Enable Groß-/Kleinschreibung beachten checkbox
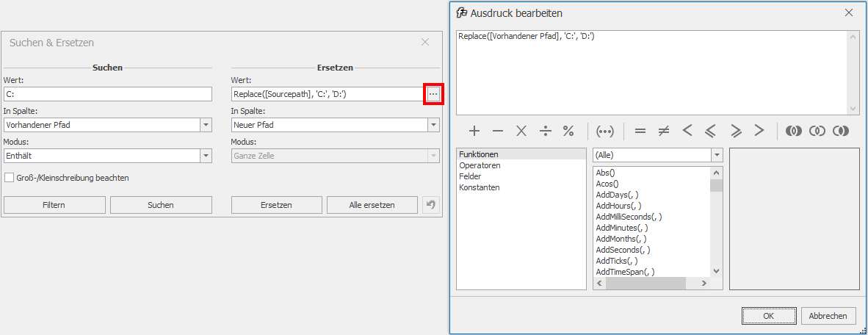868x335 pixels. 10,178
